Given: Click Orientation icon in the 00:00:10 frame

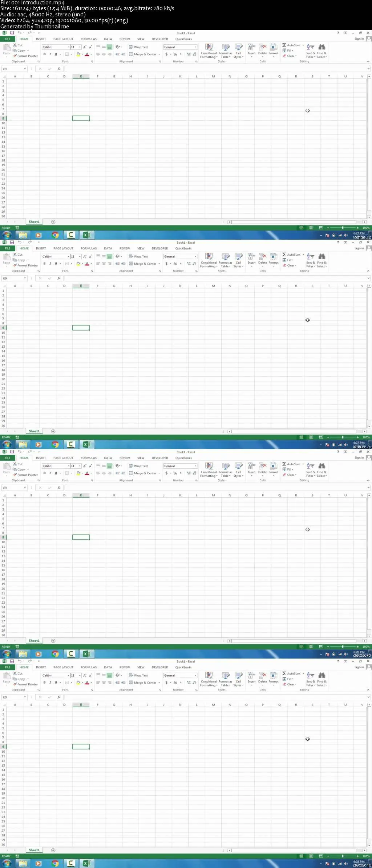Looking at the screenshot, I should click(118, 47).
